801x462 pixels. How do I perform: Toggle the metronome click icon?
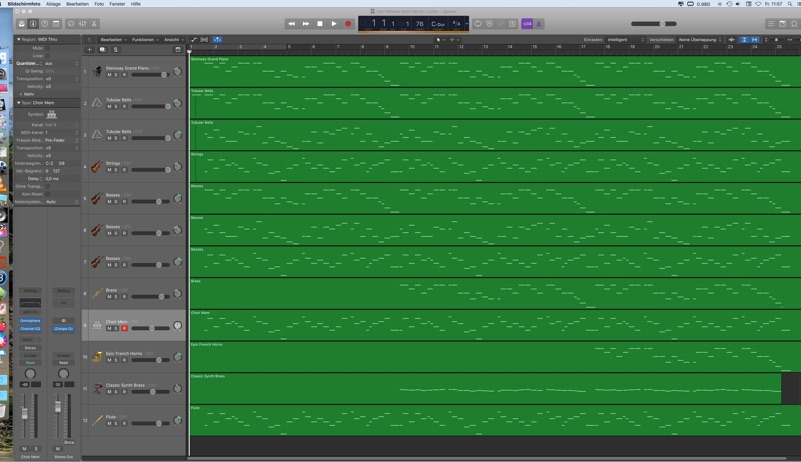pos(538,24)
